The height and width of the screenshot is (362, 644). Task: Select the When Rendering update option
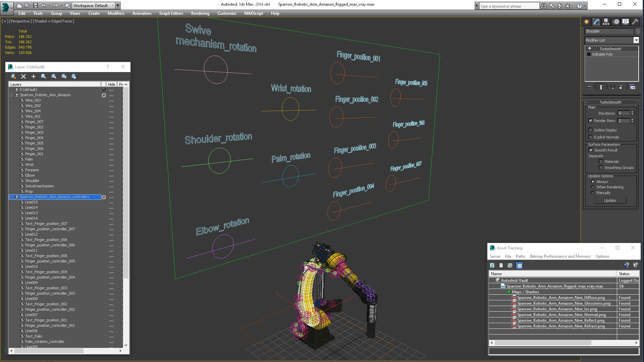[x=593, y=187]
